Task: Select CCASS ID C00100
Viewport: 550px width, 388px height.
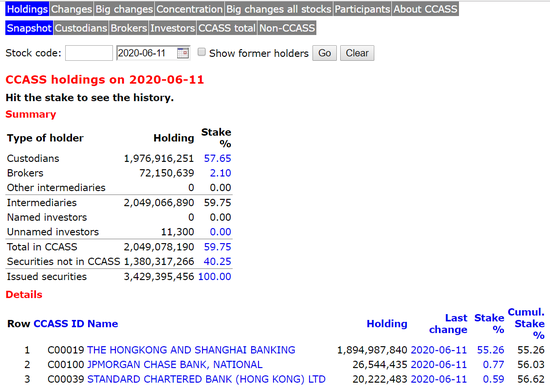Action: click(x=66, y=365)
